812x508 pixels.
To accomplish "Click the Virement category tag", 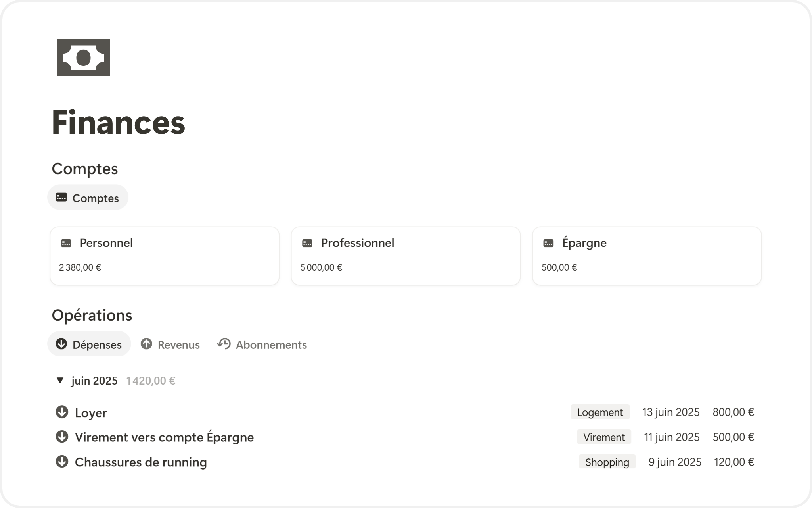I will (604, 437).
